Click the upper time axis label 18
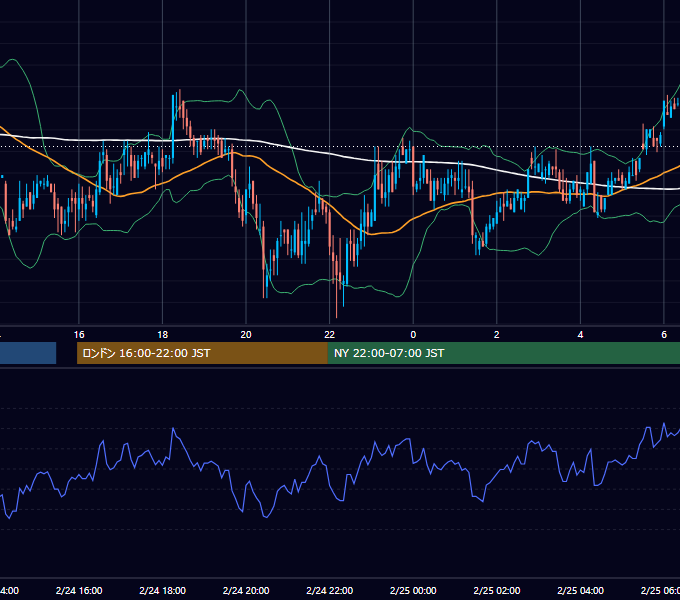680x600 pixels. tap(162, 335)
